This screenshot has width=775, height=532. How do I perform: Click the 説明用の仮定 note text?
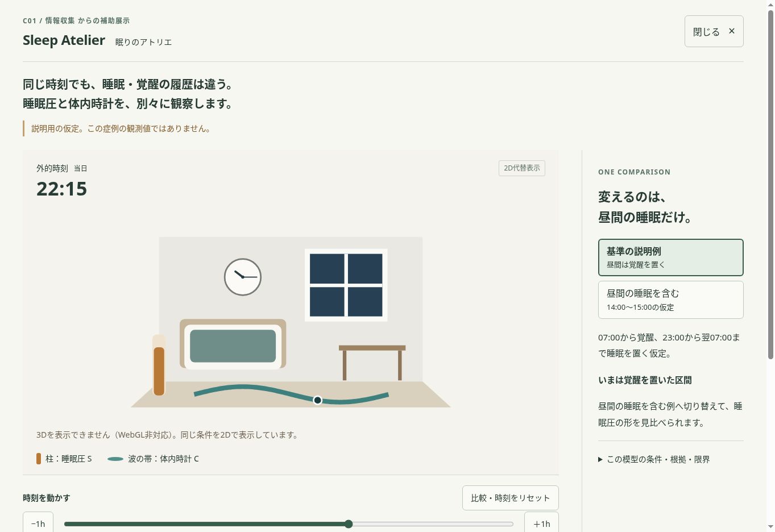click(122, 128)
